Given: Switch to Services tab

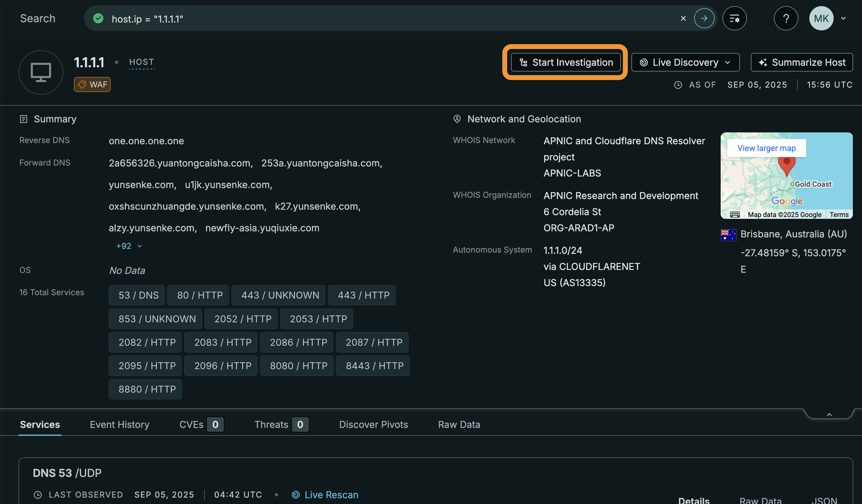Looking at the screenshot, I should [x=40, y=425].
